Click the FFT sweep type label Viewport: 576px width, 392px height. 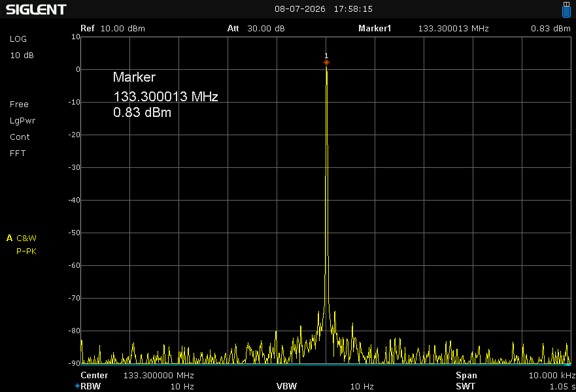[x=18, y=154]
